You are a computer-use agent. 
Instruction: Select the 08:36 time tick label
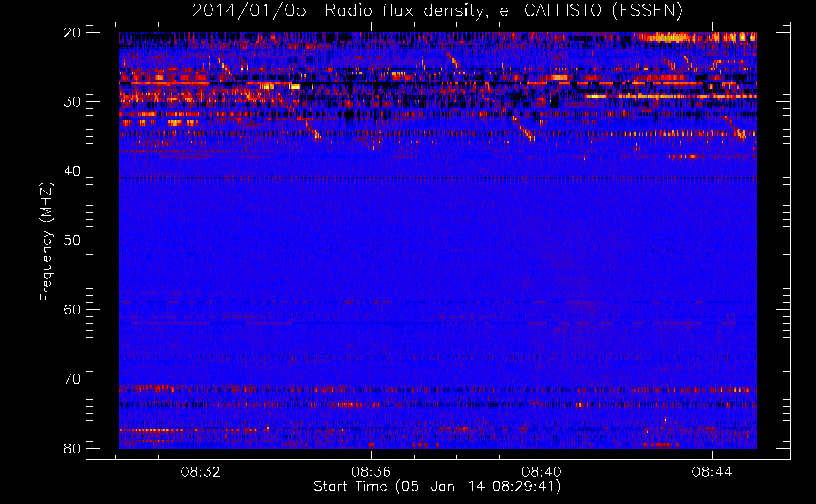371,472
